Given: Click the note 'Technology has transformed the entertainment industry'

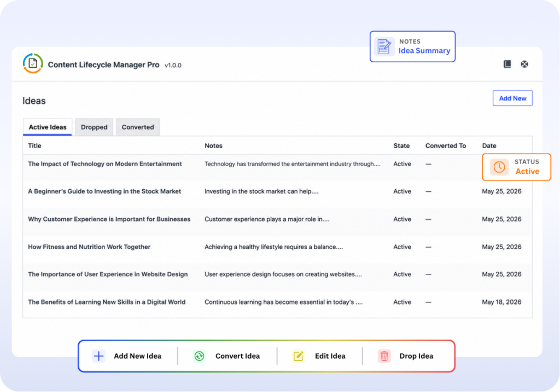Looking at the screenshot, I should click(293, 164).
